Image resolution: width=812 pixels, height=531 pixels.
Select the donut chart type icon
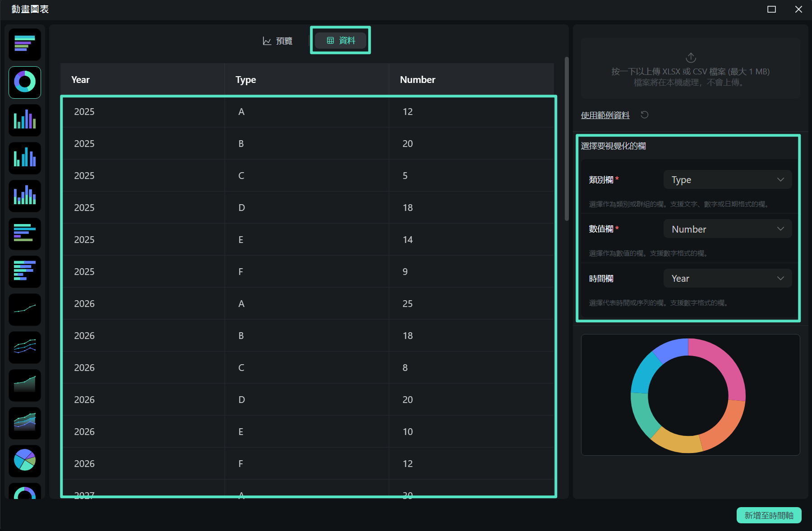[25, 82]
